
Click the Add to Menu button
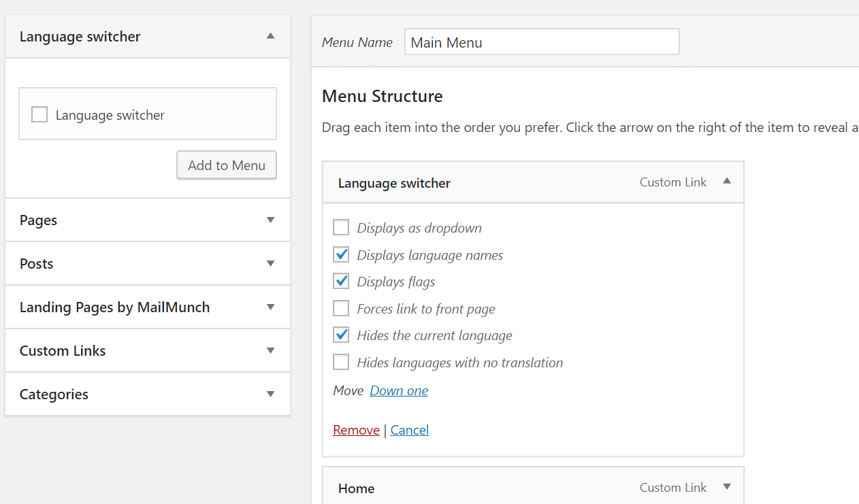point(227,165)
